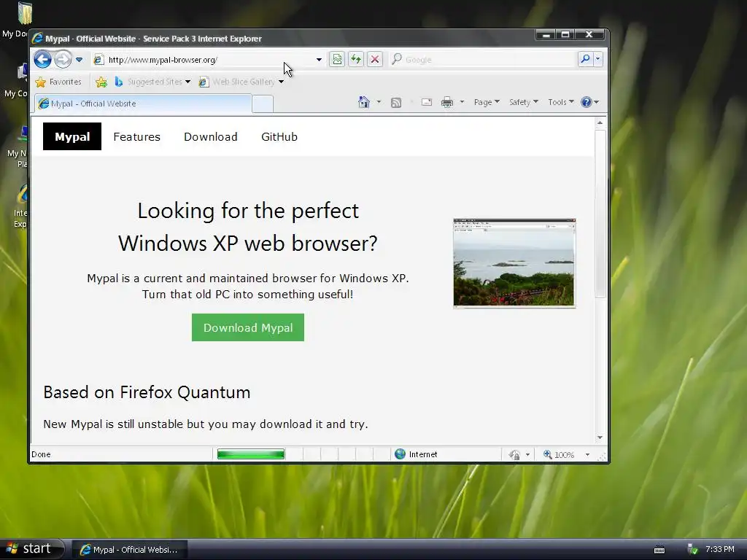
Task: Toggle Compatibility View icon
Action: coord(337,60)
